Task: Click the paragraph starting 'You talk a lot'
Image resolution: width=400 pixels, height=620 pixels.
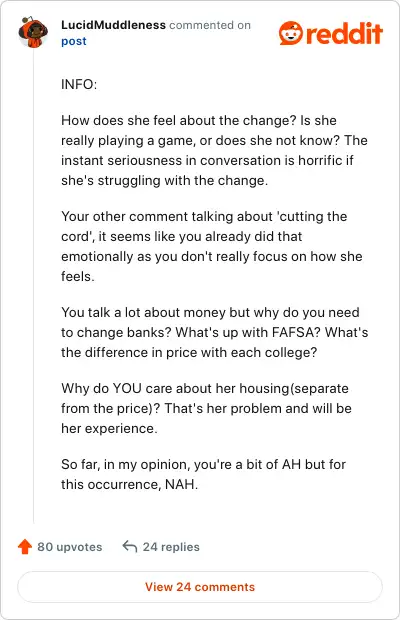Action: (214, 332)
